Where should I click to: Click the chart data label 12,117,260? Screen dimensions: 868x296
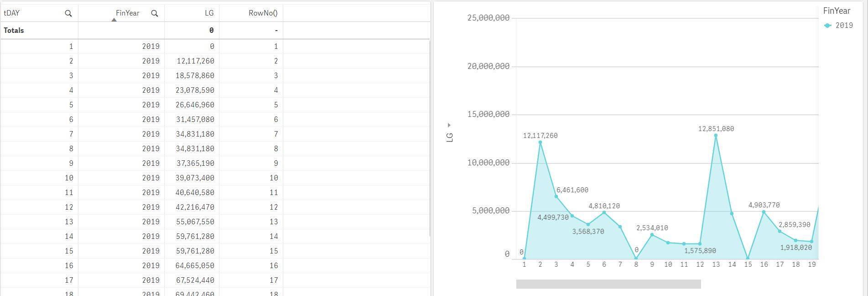click(x=540, y=136)
